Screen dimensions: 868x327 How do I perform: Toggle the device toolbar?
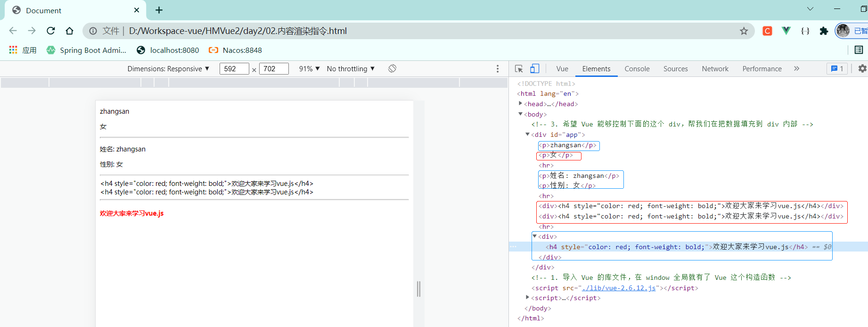pyautogui.click(x=535, y=69)
